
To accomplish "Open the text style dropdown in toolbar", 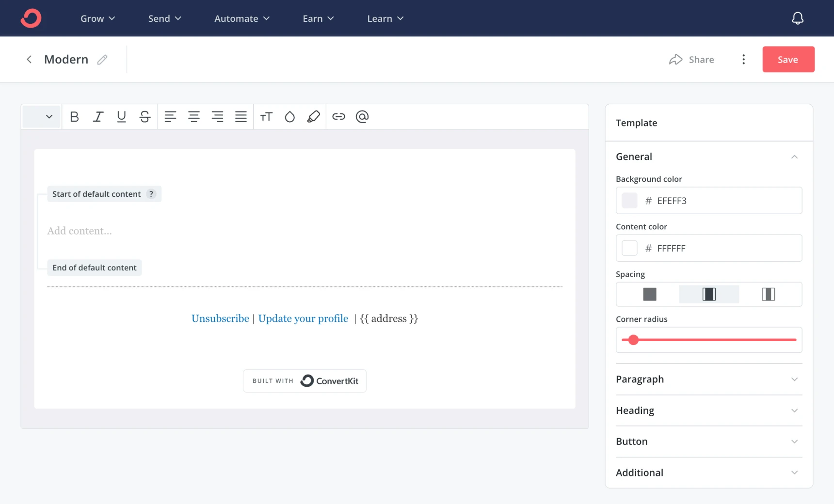I will click(x=42, y=117).
